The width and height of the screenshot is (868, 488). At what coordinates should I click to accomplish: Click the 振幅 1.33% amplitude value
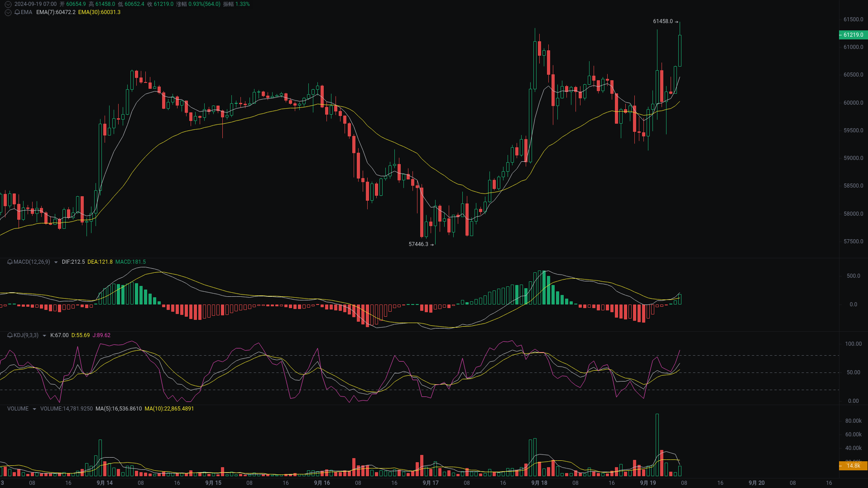click(236, 4)
